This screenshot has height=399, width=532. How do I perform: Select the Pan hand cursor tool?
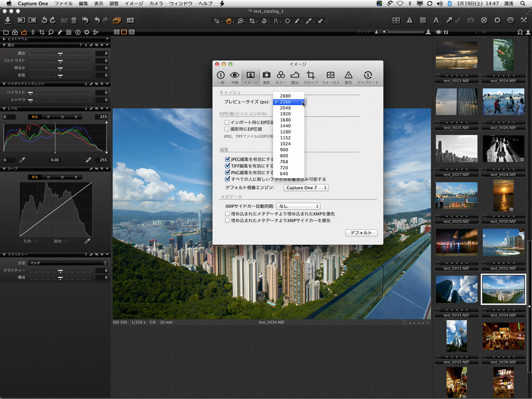(x=229, y=21)
